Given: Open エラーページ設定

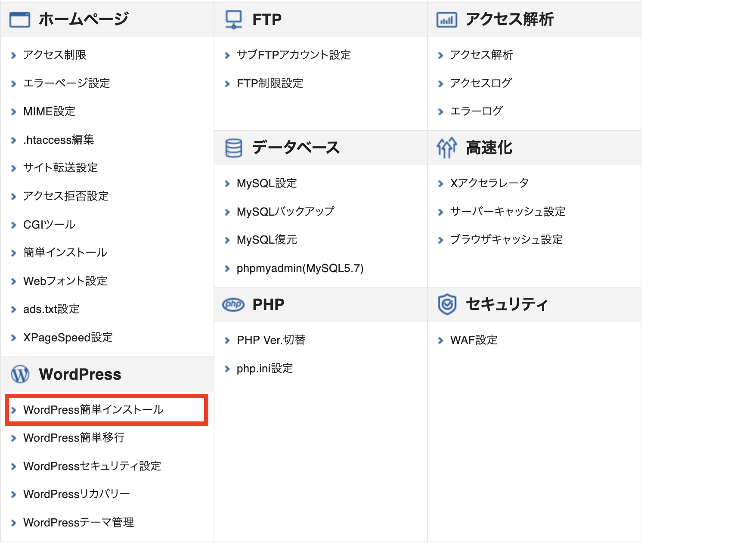Looking at the screenshot, I should pos(67,84).
